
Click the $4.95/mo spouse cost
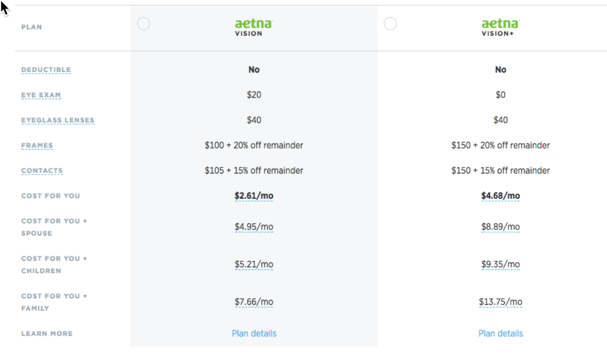pyautogui.click(x=254, y=227)
